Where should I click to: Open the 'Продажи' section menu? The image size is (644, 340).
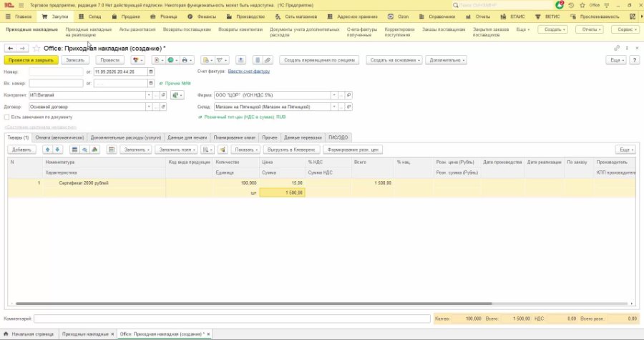[127, 17]
